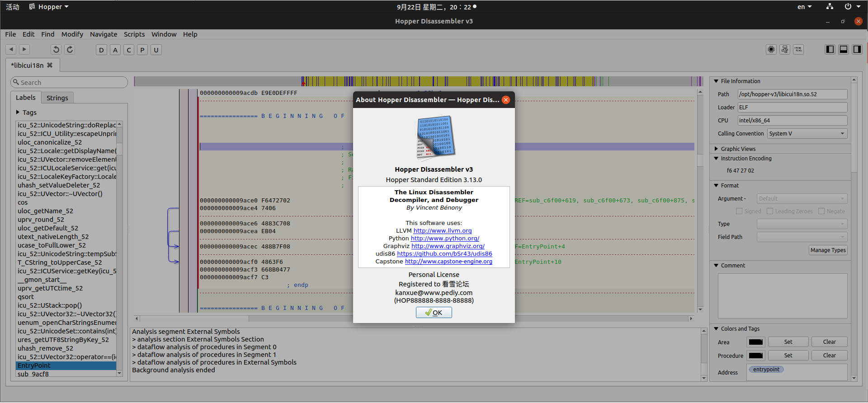
Task: Click OK in the About dialog
Action: click(434, 313)
